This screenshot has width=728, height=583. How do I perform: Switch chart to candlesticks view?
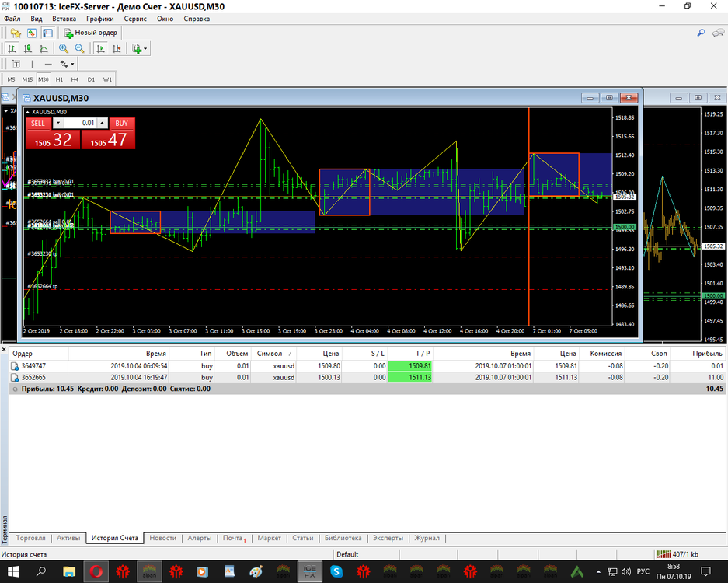(x=28, y=48)
